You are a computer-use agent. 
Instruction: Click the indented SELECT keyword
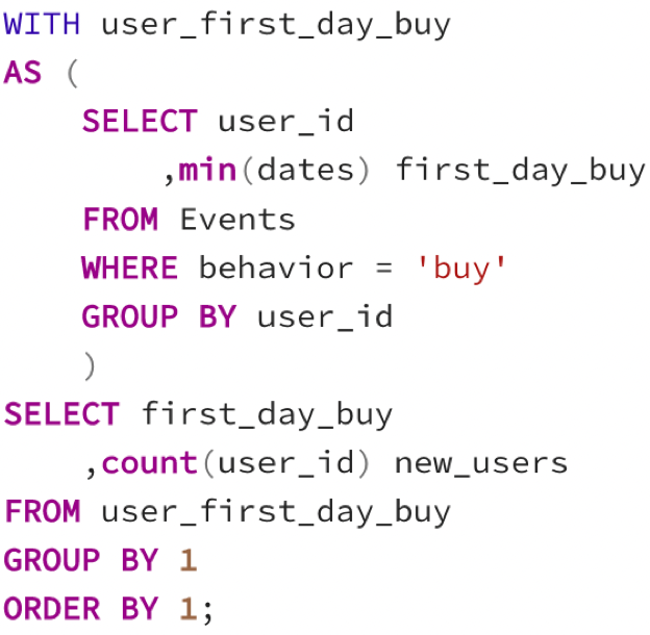[140, 121]
